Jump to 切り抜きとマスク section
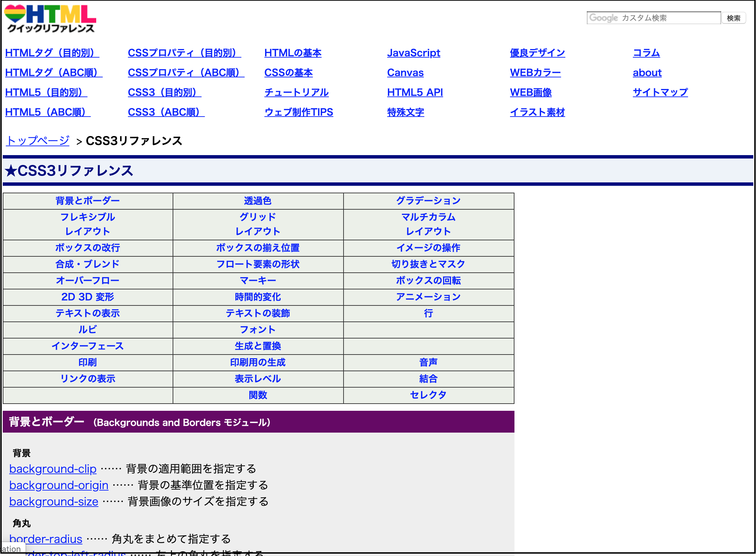The height and width of the screenshot is (556, 756). point(428,264)
